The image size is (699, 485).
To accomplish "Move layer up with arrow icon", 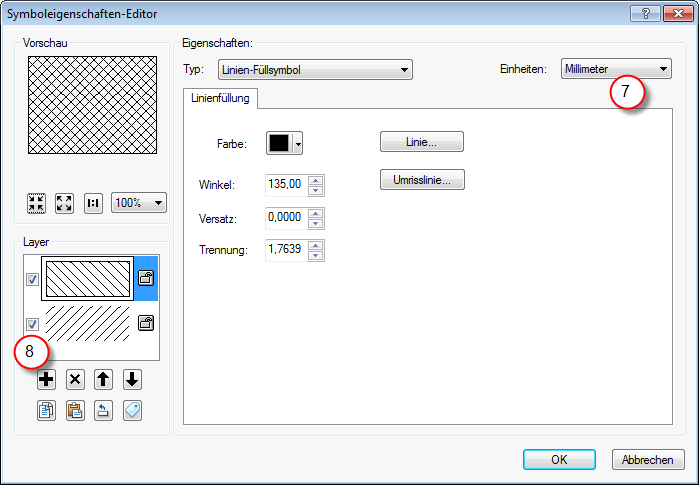I will [x=103, y=379].
